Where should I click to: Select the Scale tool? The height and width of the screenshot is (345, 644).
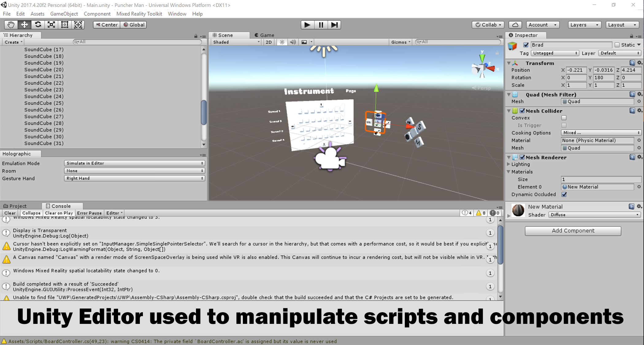[51, 25]
